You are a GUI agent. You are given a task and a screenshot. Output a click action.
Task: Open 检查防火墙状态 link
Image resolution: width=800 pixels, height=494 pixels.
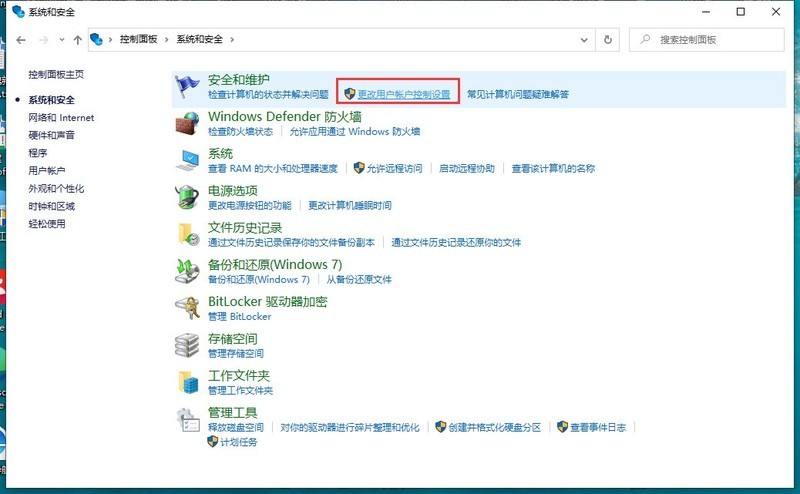pos(240,132)
